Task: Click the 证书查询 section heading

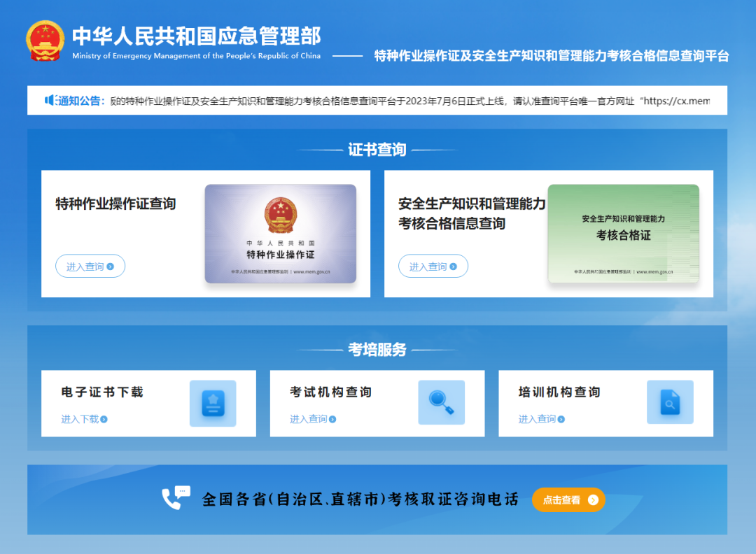Action: 377,149
